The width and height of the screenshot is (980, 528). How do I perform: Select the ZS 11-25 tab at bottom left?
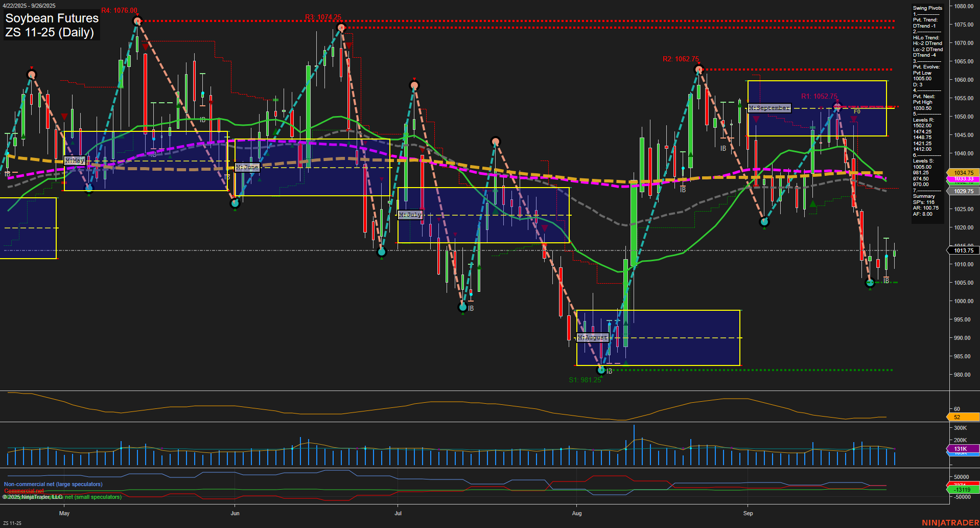tap(11, 522)
